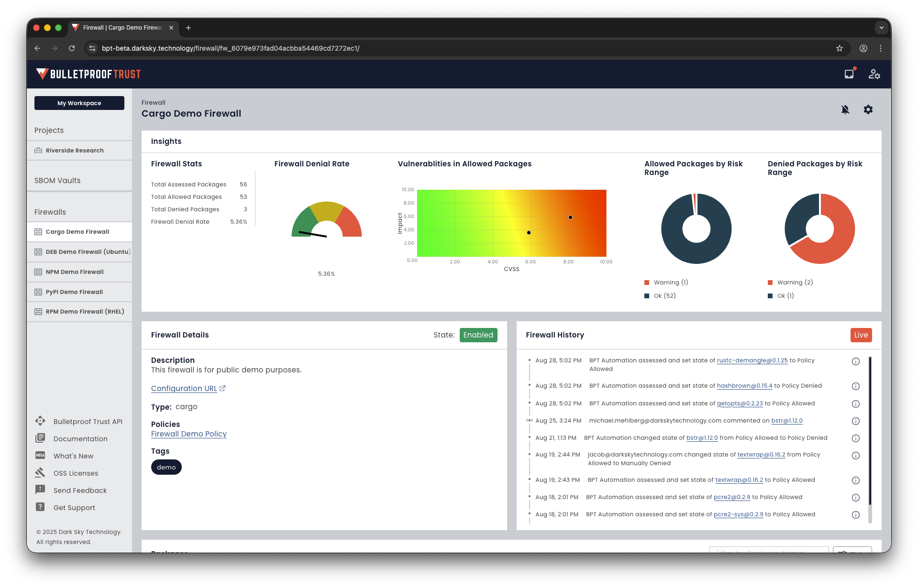Screen dimensions: 918x588
Task: Click info icon for rustc-demangle history entry
Action: point(856,361)
